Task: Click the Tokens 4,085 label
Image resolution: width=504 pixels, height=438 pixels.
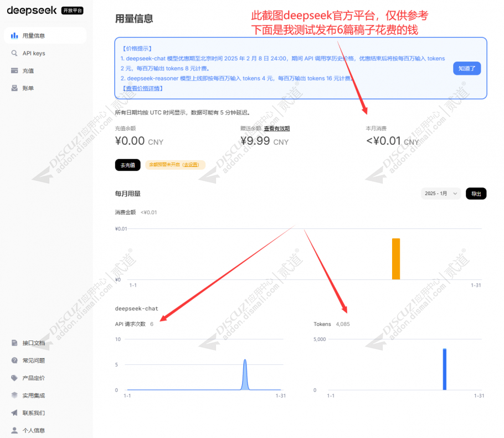Action: pos(332,324)
